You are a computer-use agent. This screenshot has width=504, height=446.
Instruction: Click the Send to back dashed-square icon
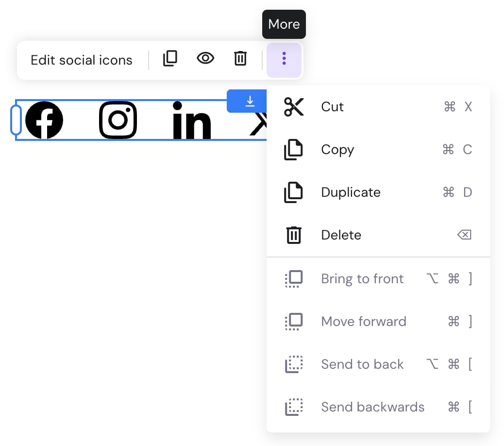[293, 364]
